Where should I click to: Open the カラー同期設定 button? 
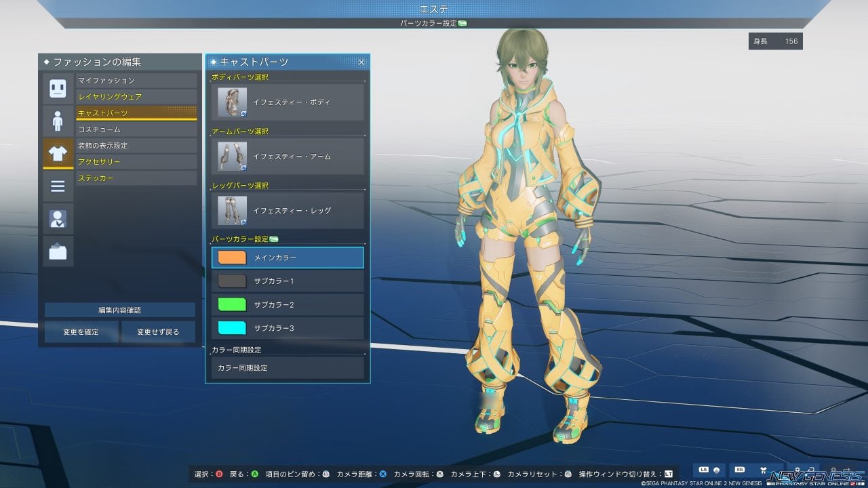(288, 367)
